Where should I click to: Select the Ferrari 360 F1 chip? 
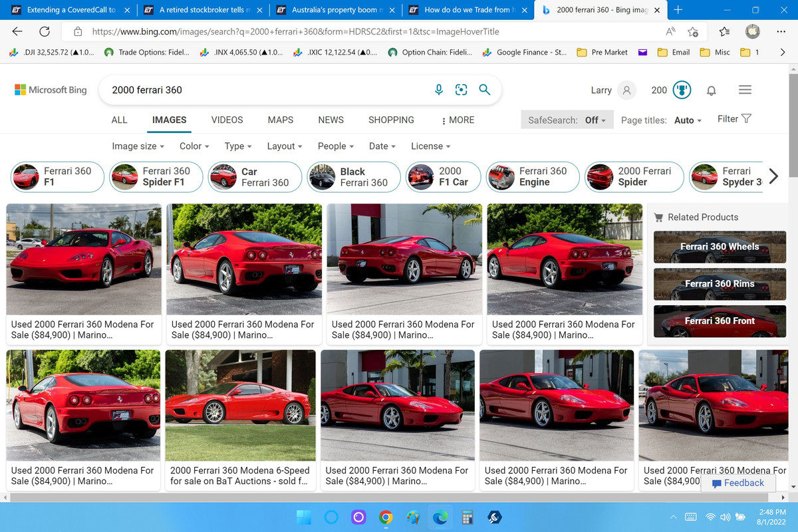click(58, 177)
